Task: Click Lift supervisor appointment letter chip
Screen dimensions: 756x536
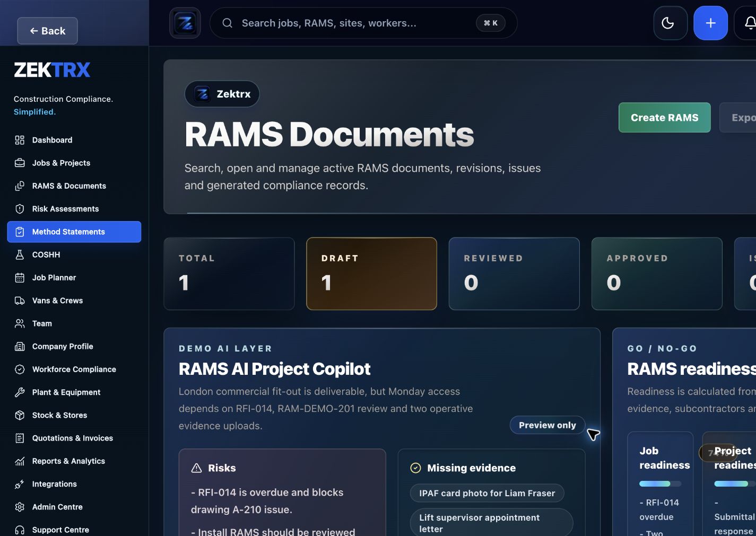Action: tap(492, 523)
